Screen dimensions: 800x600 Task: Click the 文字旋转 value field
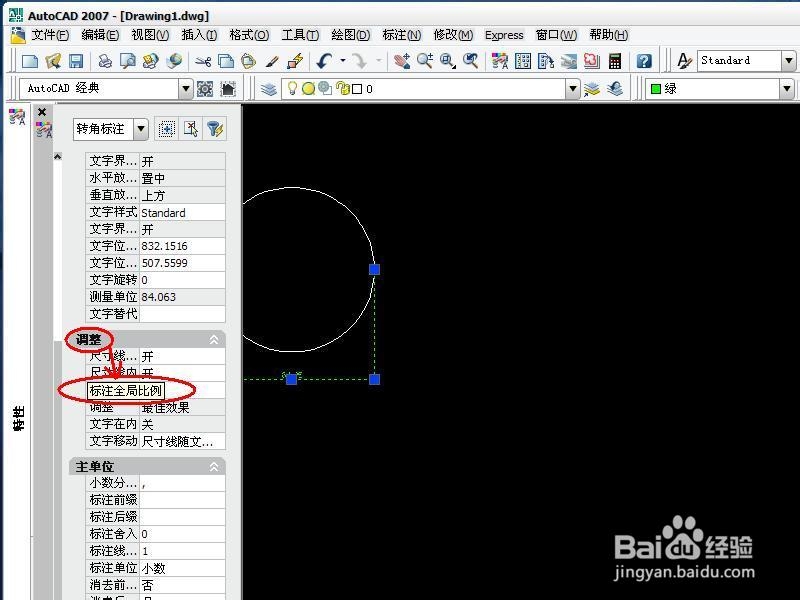point(182,280)
